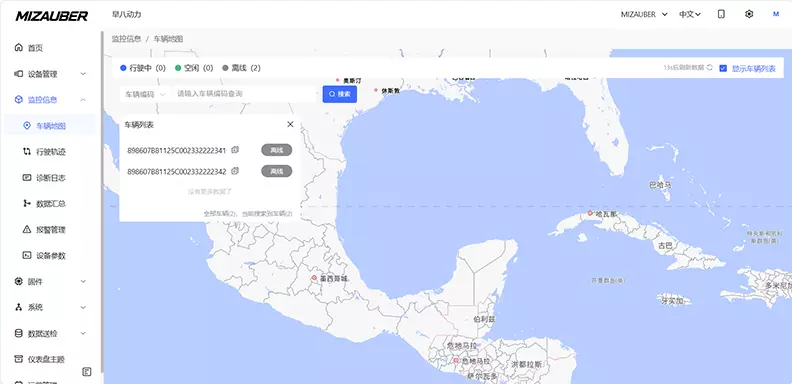Click the sidebar vertical scrollbar
The image size is (792, 384).
[102, 202]
